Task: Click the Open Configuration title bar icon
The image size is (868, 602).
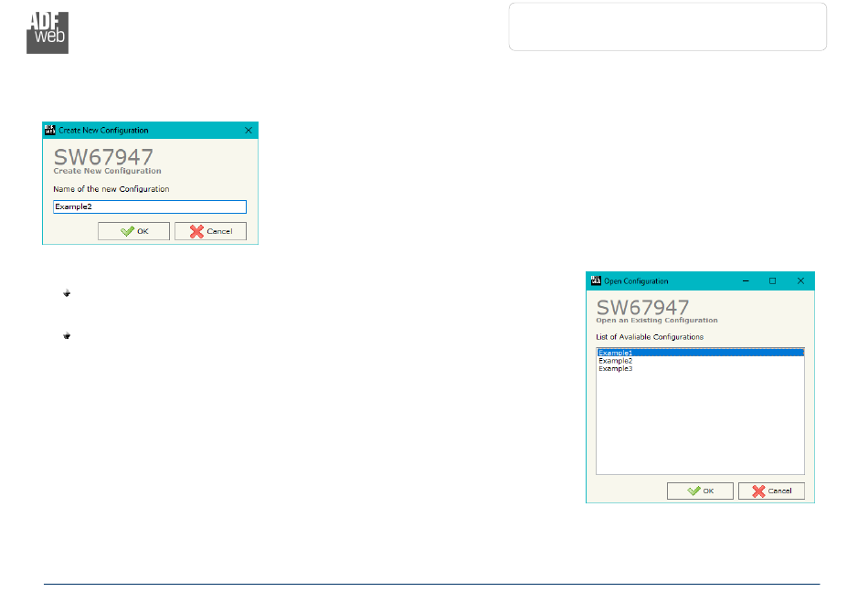Action: (x=596, y=280)
